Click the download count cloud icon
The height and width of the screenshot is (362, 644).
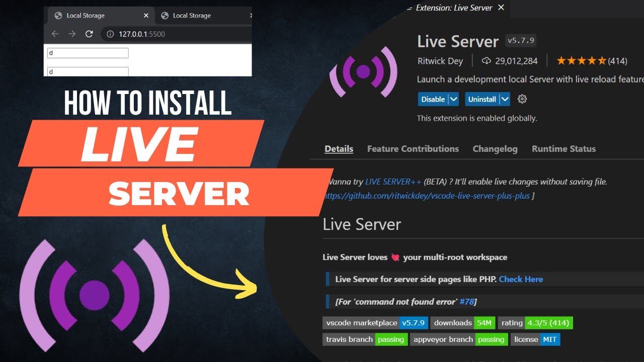point(486,61)
